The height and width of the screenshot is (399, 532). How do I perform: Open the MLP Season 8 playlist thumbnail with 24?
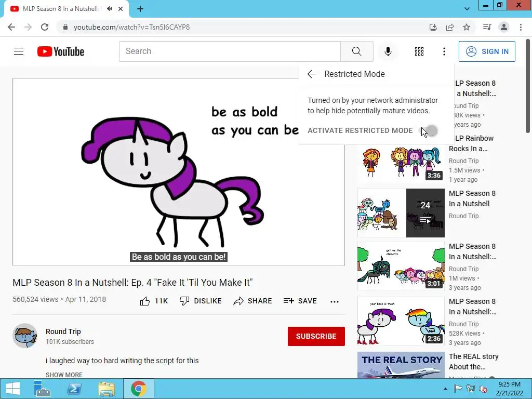(x=401, y=212)
